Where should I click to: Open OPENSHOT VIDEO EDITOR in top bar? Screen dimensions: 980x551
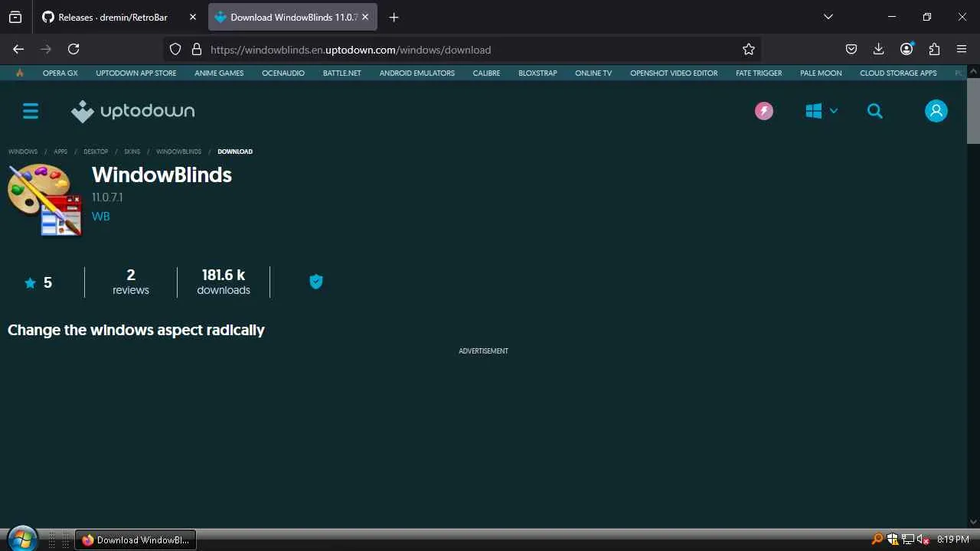click(x=674, y=73)
